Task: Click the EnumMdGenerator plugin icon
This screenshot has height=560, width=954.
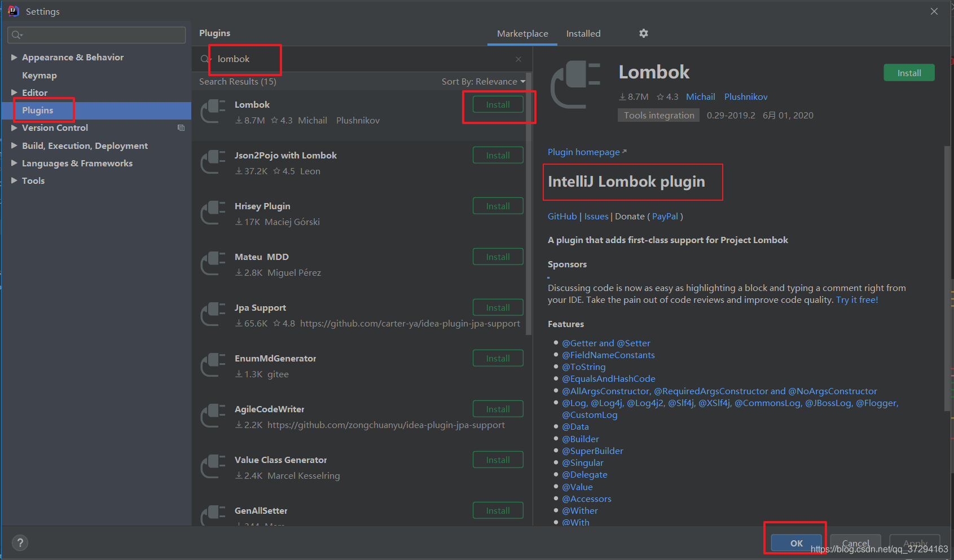Action: (x=213, y=365)
